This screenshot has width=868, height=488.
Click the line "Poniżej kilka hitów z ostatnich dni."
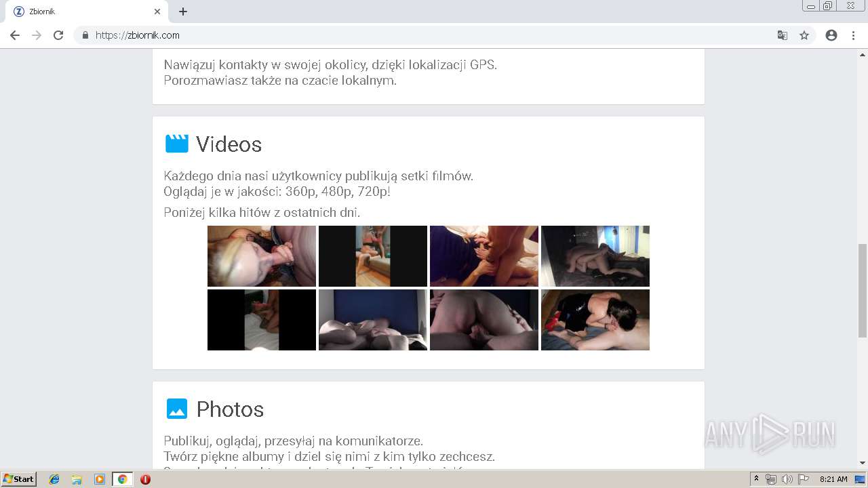262,213
